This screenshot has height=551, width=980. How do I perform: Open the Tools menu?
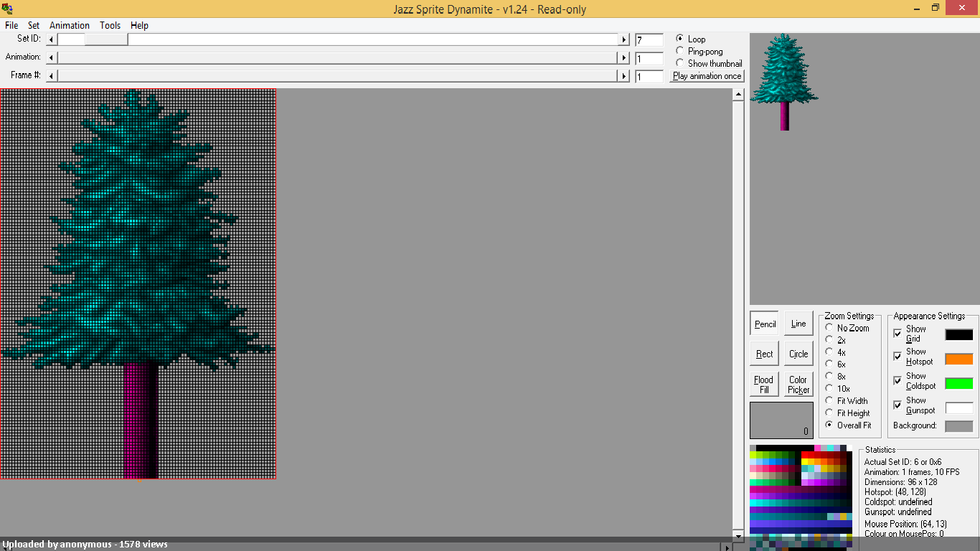pyautogui.click(x=110, y=25)
